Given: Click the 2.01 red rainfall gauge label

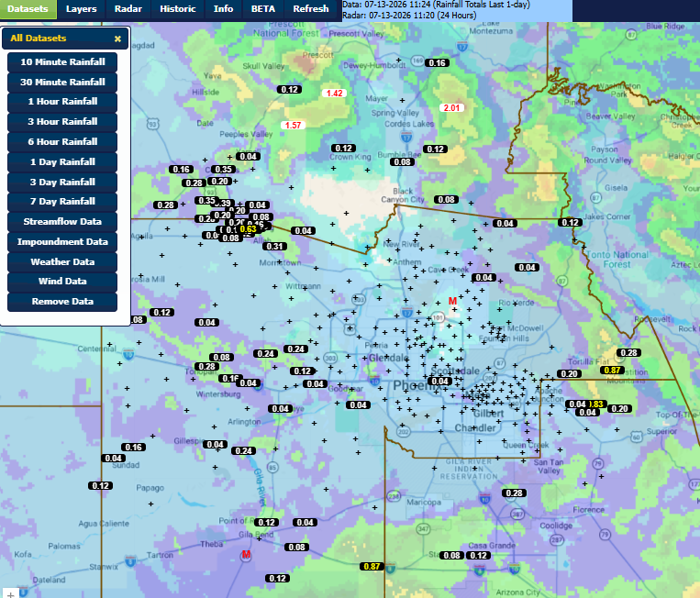Looking at the screenshot, I should click(x=451, y=108).
